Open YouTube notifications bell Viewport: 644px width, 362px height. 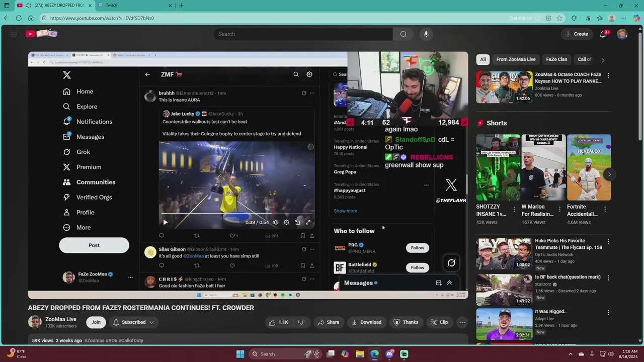pos(603,34)
